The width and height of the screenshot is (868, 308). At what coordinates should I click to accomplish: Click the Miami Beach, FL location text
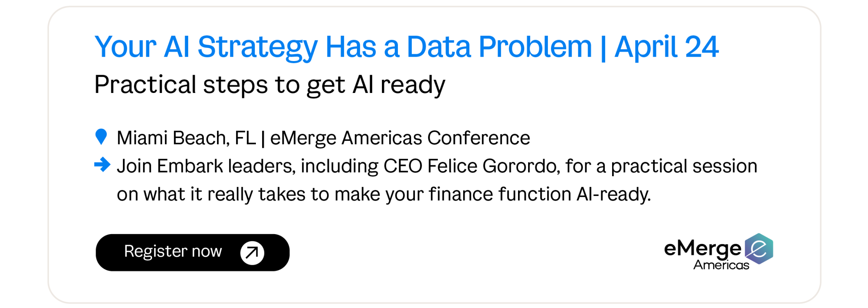click(186, 138)
